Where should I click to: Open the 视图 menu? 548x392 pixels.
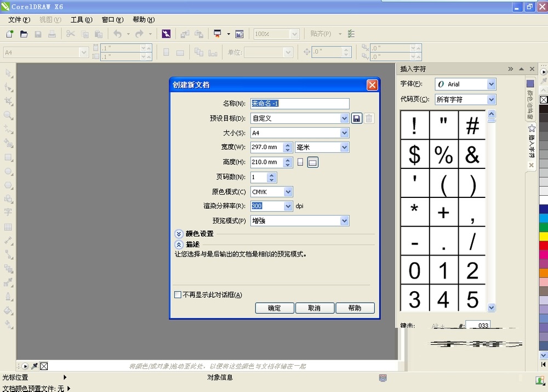click(x=50, y=20)
